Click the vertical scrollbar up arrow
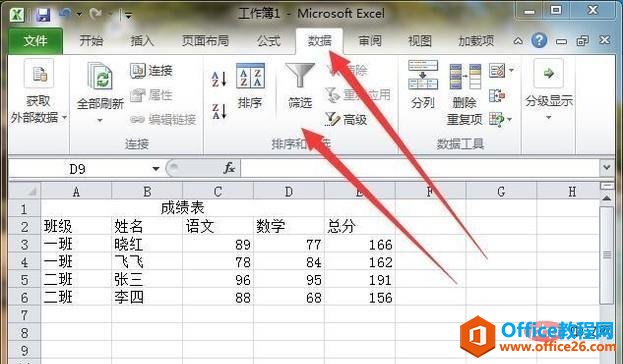The height and width of the screenshot is (364, 623). pyautogui.click(x=607, y=198)
